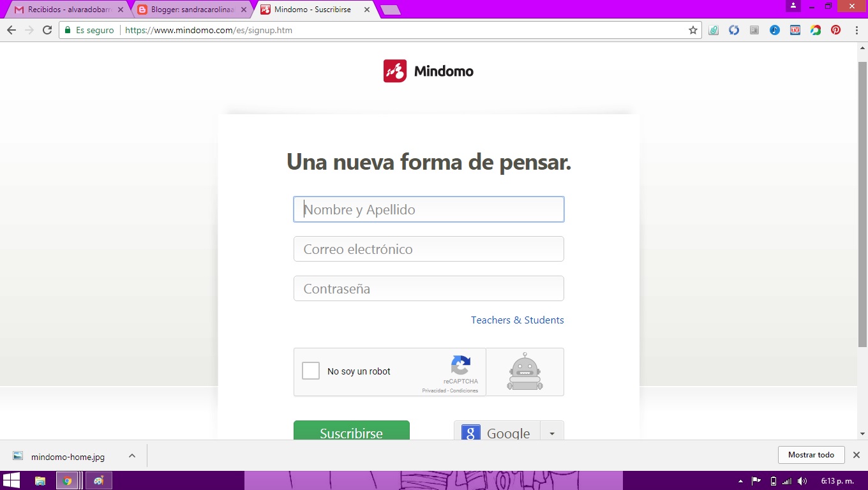Open the TV extension icon
Viewport: 868px width, 490px height.
[x=795, y=30]
